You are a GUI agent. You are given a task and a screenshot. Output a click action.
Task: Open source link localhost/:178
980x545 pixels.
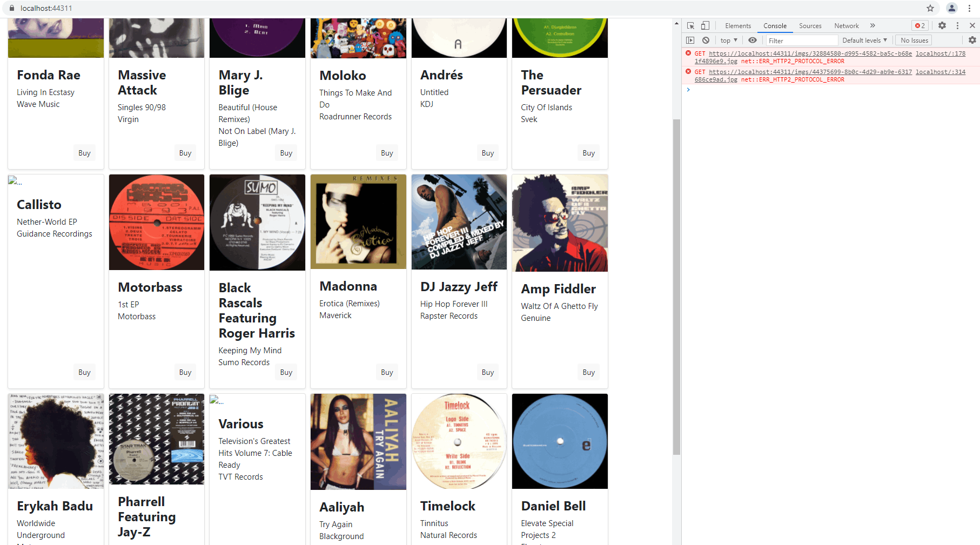click(x=941, y=53)
